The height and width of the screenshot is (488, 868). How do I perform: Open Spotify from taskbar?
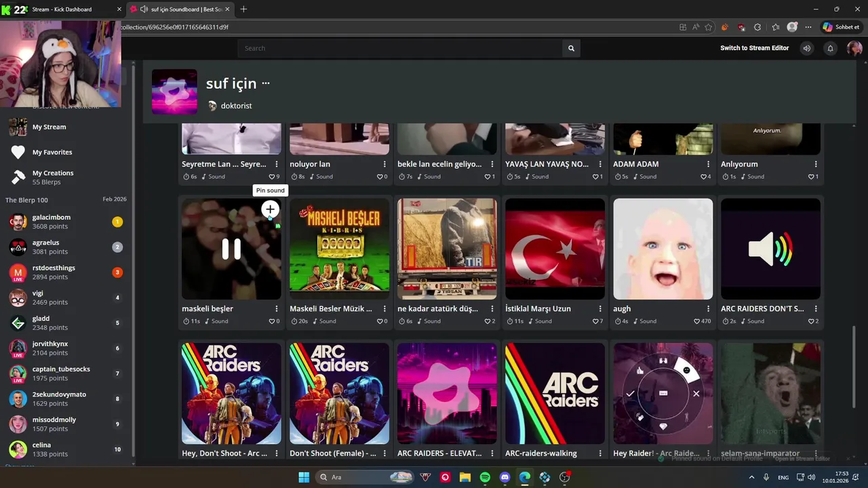(485, 477)
